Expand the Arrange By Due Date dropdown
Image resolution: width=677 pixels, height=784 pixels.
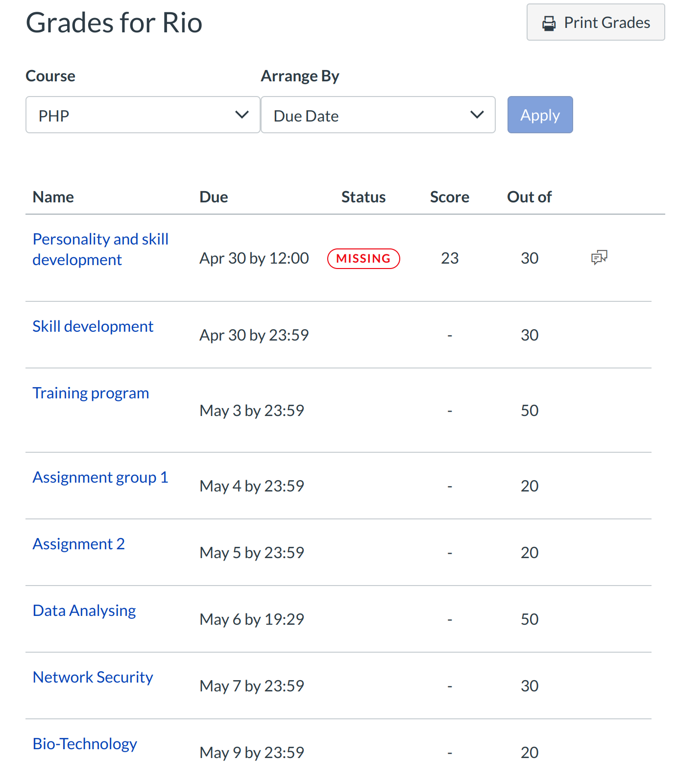pos(377,115)
